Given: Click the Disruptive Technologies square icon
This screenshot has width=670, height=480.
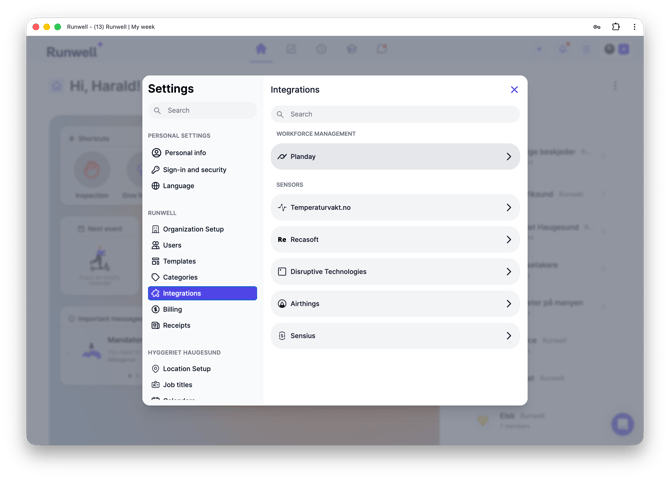Looking at the screenshot, I should tap(282, 271).
